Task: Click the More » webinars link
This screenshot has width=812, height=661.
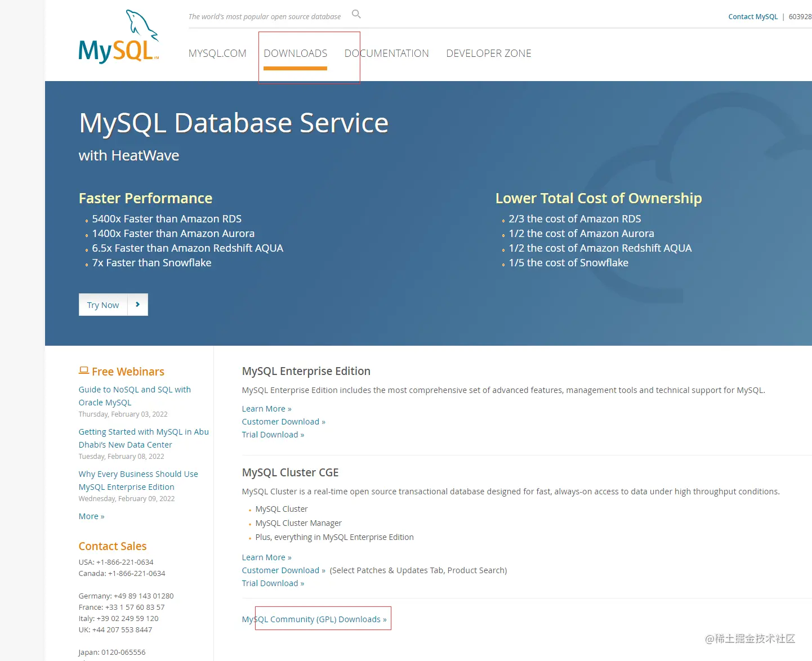Action: [92, 516]
